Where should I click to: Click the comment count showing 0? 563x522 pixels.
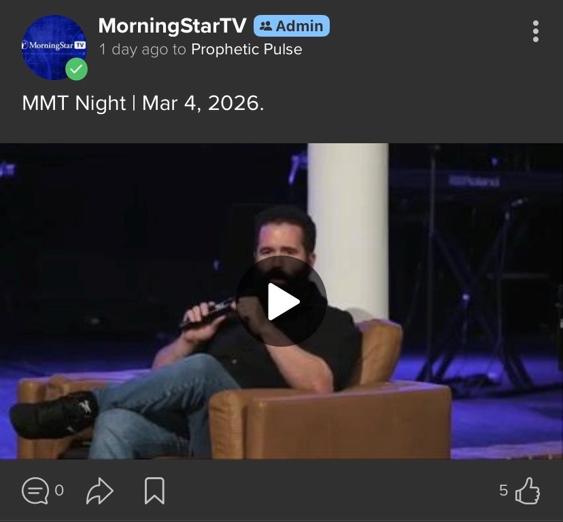click(x=59, y=490)
